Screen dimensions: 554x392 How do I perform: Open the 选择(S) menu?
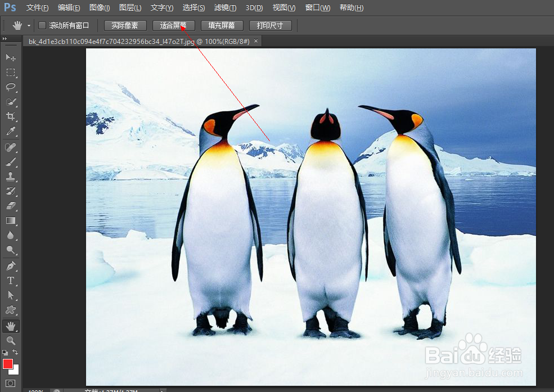pos(193,7)
